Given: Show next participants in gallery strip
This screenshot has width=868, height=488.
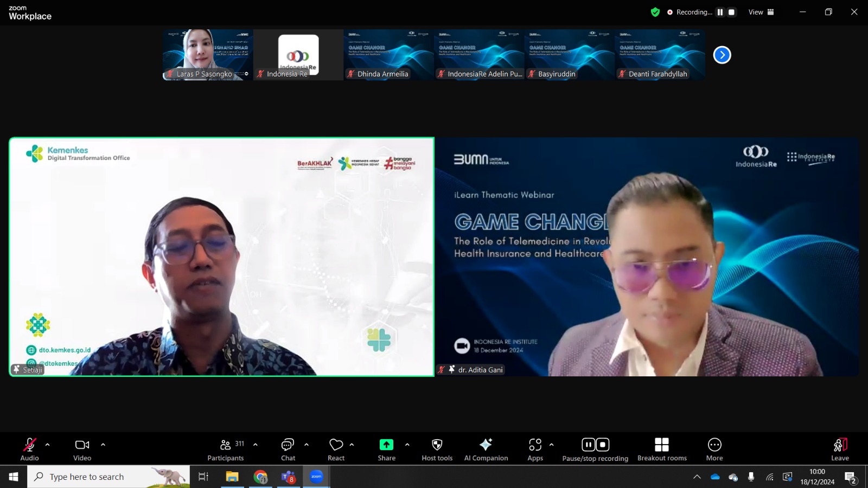Looking at the screenshot, I should click(x=722, y=55).
